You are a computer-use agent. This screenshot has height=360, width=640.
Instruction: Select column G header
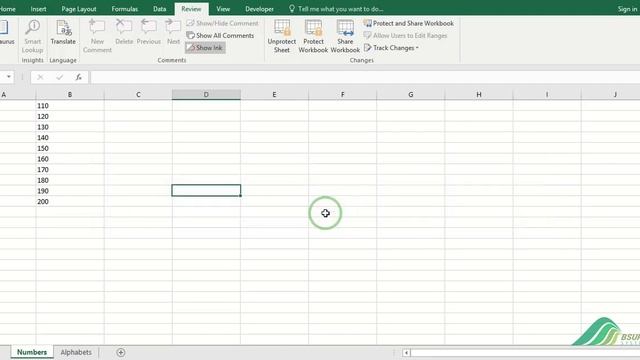click(x=411, y=95)
